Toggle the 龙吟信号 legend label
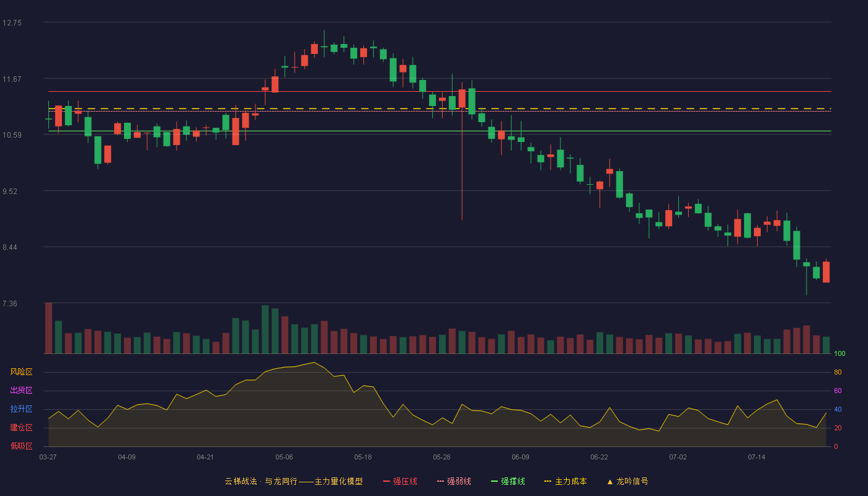 [x=632, y=481]
